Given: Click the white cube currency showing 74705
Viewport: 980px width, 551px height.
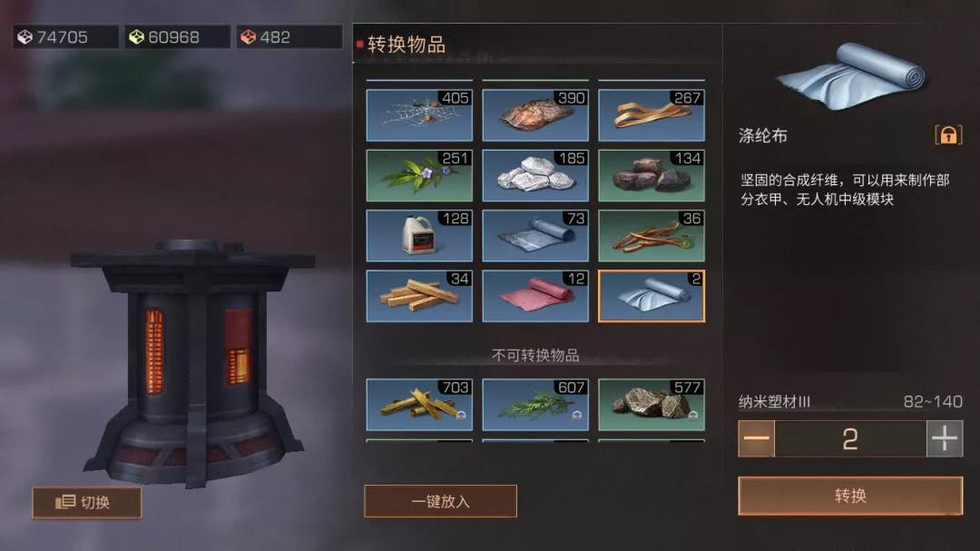Looking at the screenshot, I should pyautogui.click(x=65, y=37).
